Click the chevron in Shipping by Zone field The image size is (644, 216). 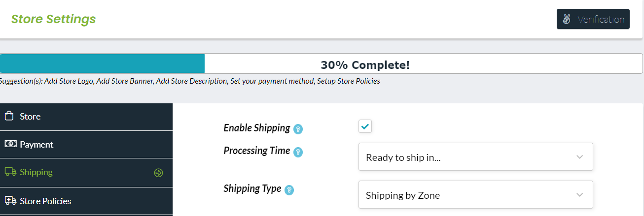(580, 195)
